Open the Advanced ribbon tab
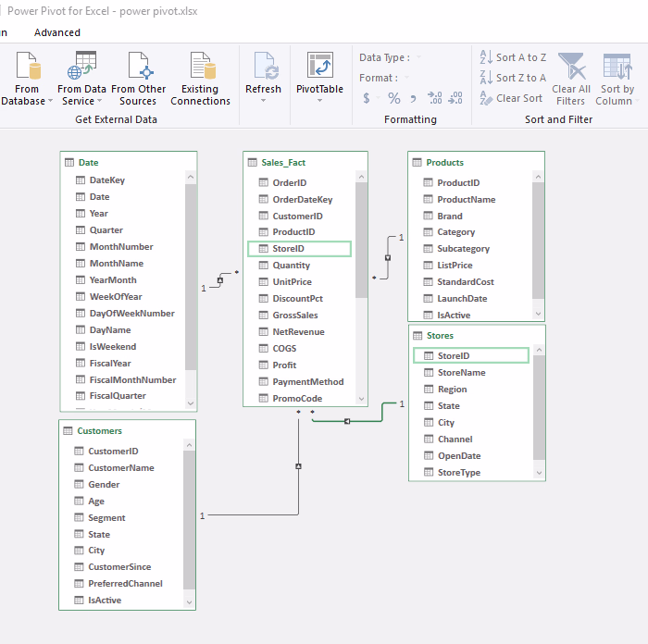648x644 pixels. [x=57, y=32]
